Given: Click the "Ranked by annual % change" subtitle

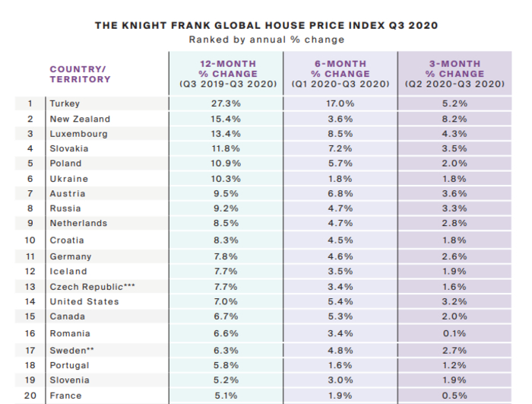Looking at the screenshot, I should coord(266,40).
